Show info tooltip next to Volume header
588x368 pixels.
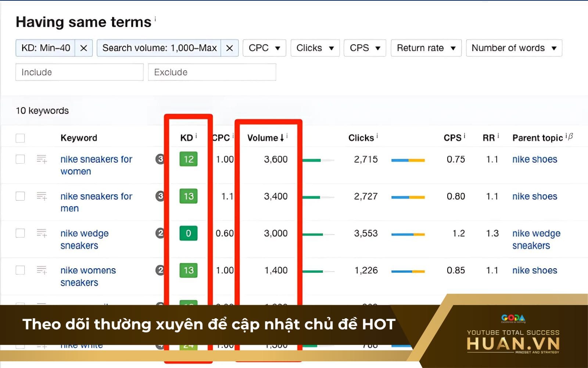click(287, 136)
